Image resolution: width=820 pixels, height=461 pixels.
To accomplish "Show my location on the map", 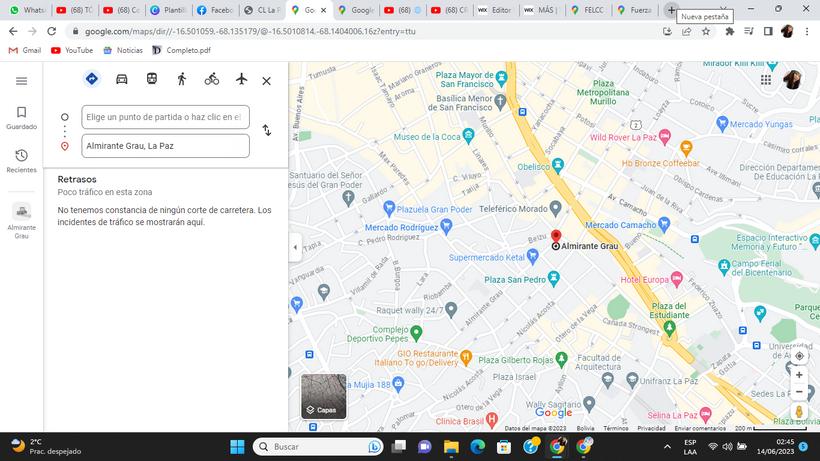I will pos(799,356).
